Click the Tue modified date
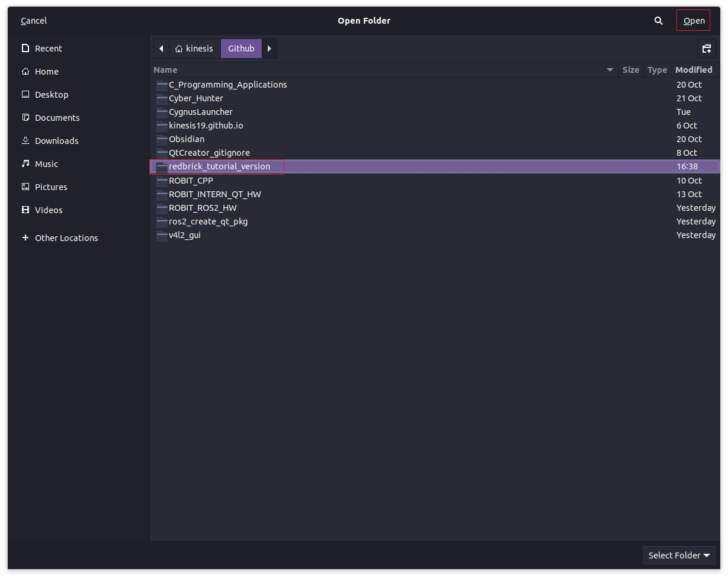 point(684,112)
